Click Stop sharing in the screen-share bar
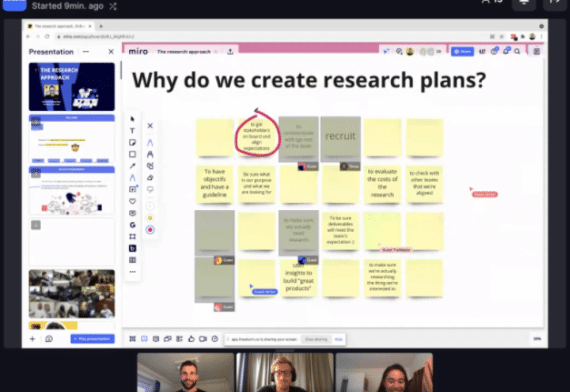 [x=316, y=339]
